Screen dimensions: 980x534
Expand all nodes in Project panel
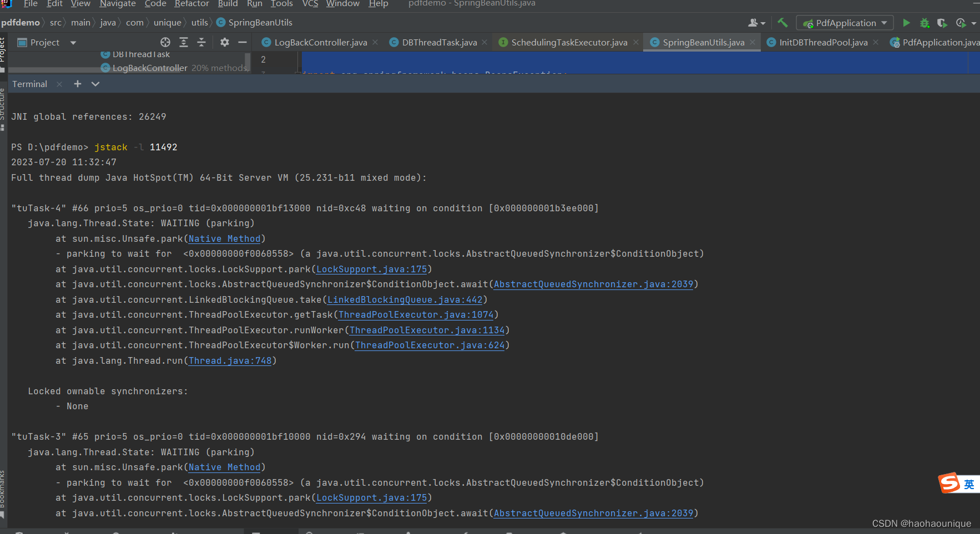coord(184,42)
